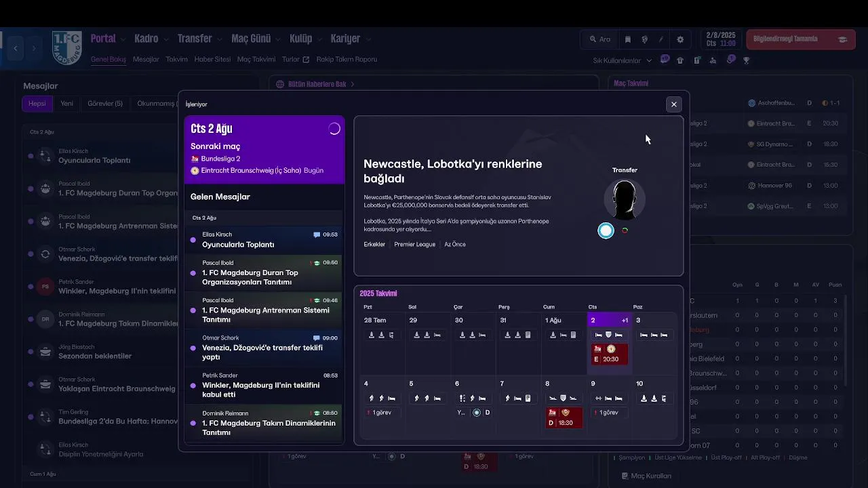Click the schedule icons on calendar day 3
This screenshot has height=488, width=868.
[653, 335]
